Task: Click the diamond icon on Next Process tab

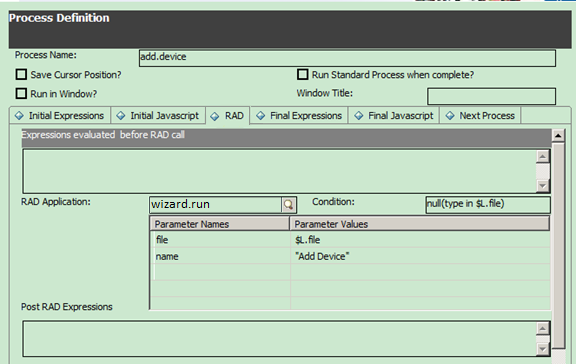Action: (x=450, y=116)
